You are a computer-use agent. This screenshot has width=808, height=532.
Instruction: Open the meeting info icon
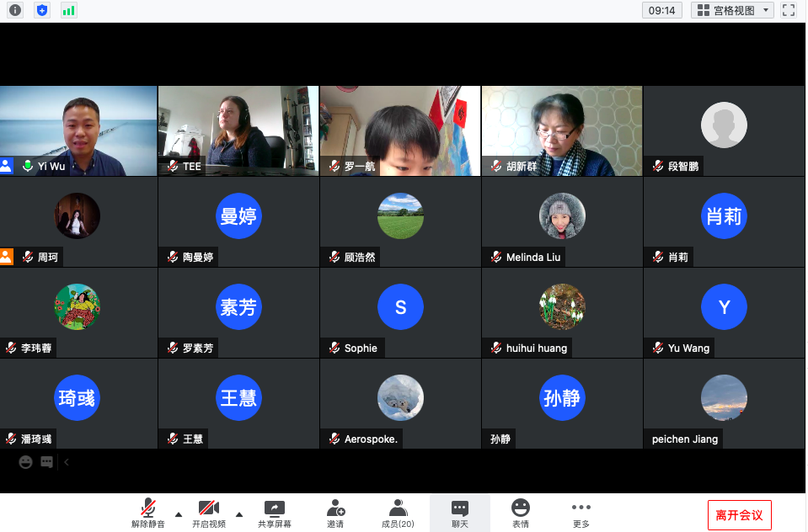(x=15, y=10)
